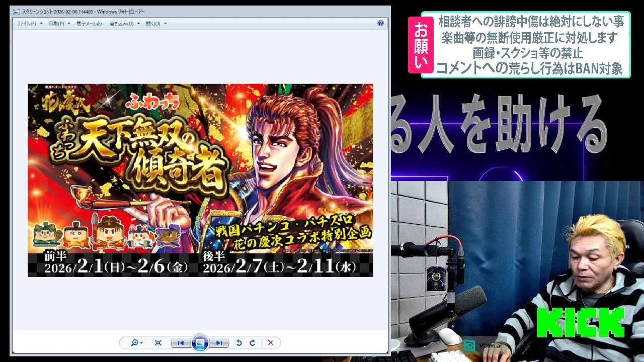644x362 pixels.
Task: Delete the image with red X
Action: 271,343
